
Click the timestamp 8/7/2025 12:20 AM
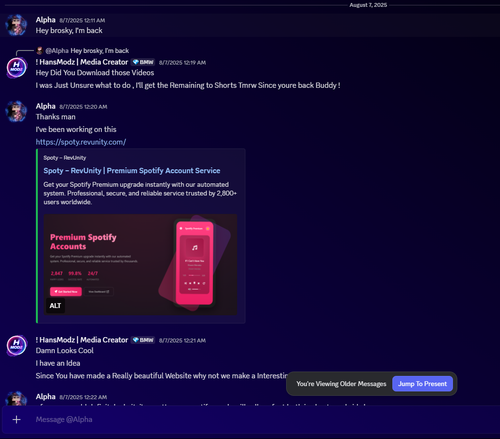[x=83, y=107]
